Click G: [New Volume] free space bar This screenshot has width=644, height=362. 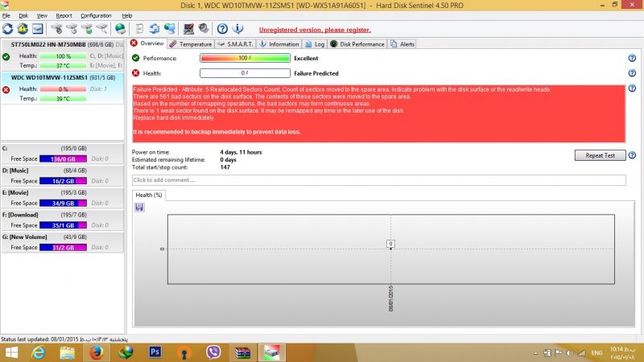63,248
